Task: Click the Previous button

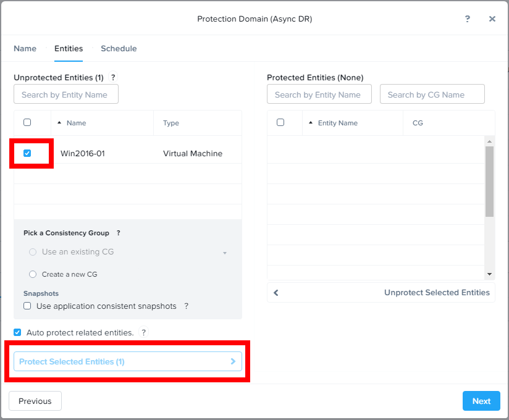Action: click(x=35, y=401)
